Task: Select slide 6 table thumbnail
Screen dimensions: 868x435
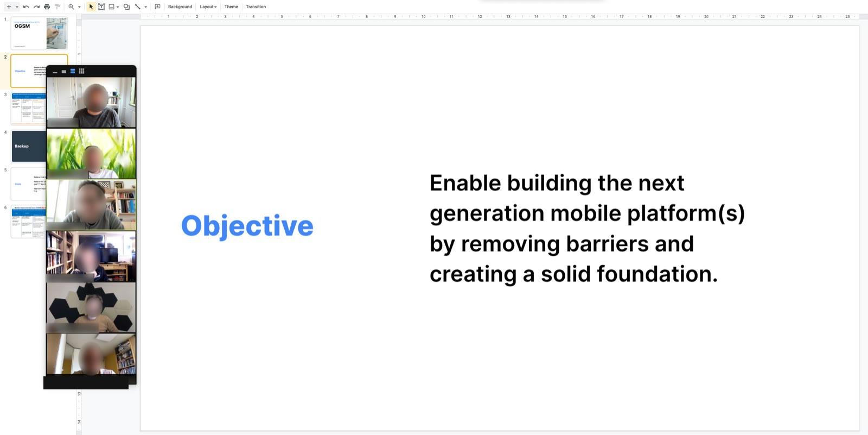Action: tap(28, 222)
